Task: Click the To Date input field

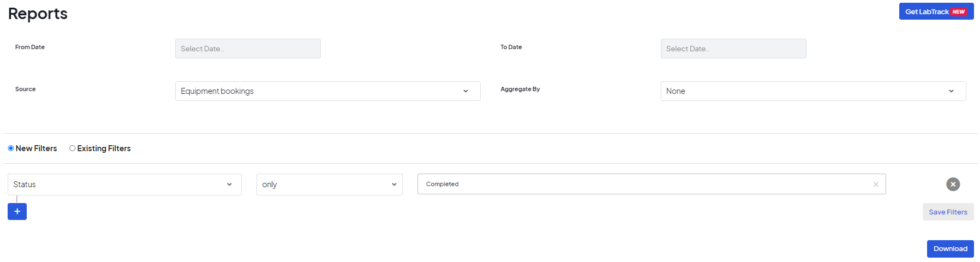Action: click(x=733, y=49)
